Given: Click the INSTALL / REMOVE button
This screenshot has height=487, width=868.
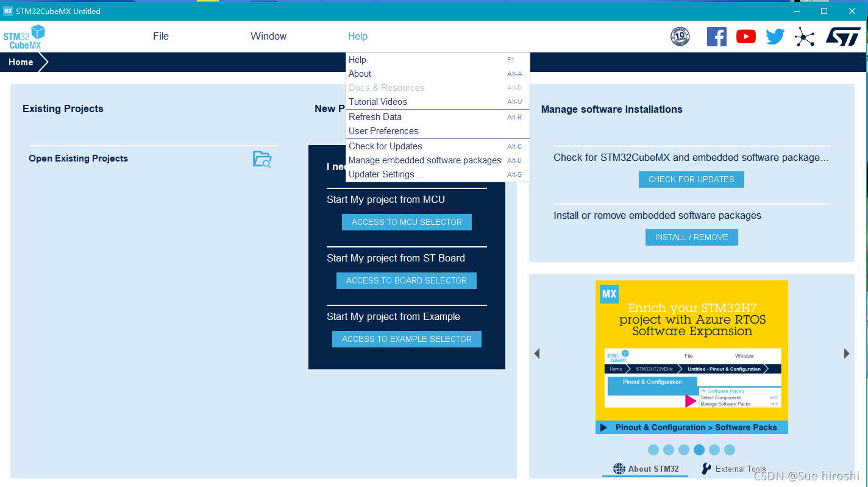Looking at the screenshot, I should click(x=692, y=237).
